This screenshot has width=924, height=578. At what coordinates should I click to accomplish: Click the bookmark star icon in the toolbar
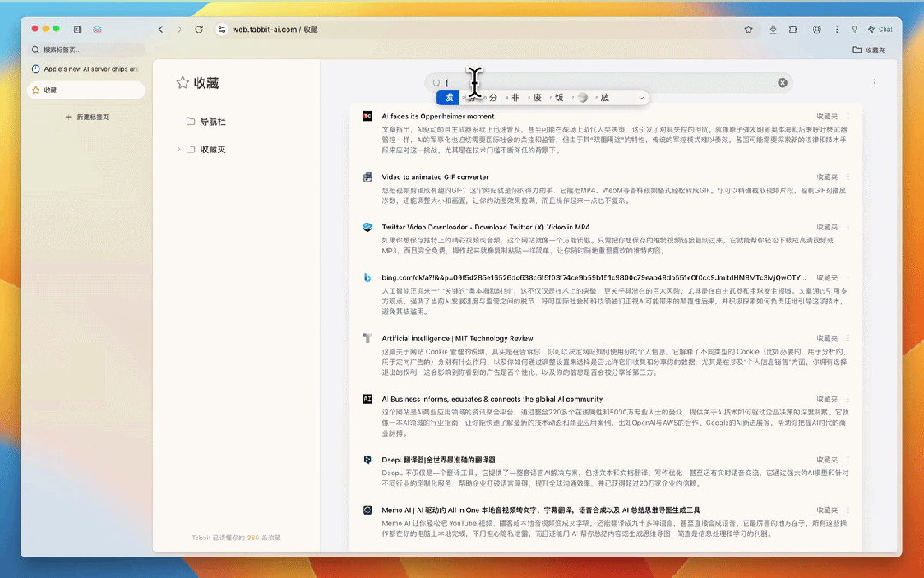click(748, 28)
